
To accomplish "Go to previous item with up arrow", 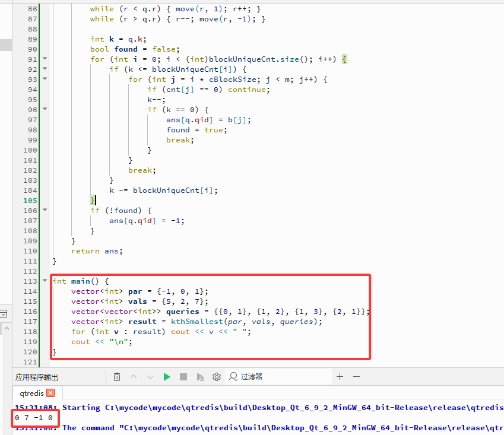I will click(134, 377).
